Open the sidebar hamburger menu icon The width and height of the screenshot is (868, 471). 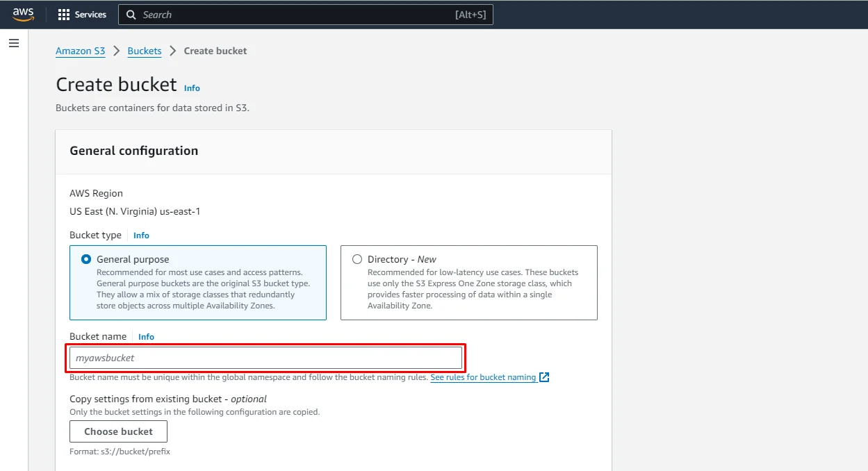13,42
